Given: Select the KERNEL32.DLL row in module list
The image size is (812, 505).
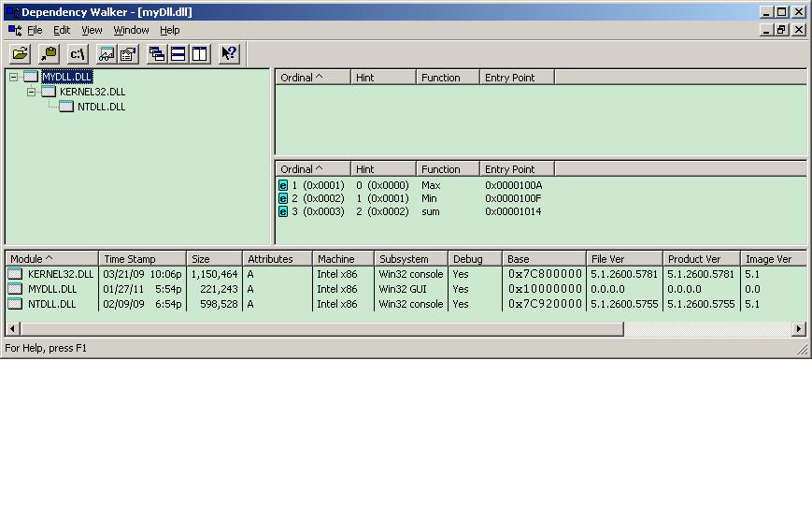Looking at the screenshot, I should [61, 275].
